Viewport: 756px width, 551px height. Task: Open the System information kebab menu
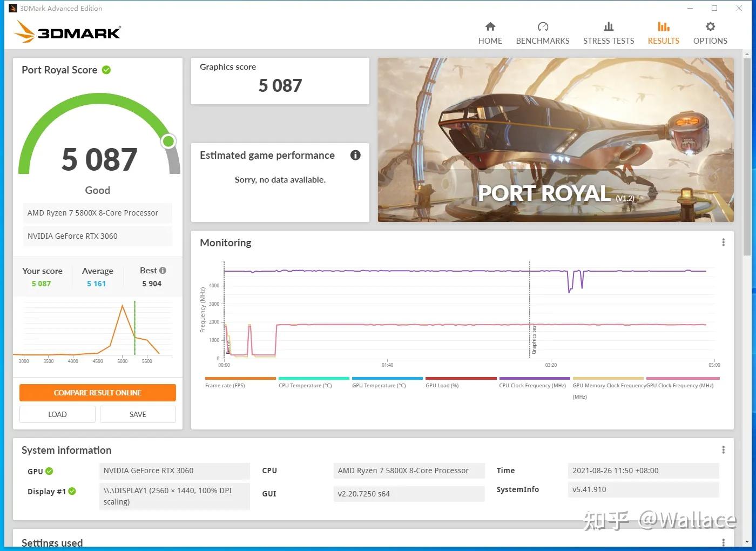[723, 449]
